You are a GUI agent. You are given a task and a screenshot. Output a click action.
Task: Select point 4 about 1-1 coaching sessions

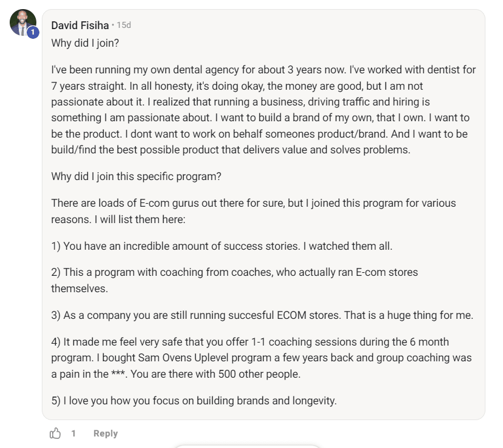click(261, 358)
